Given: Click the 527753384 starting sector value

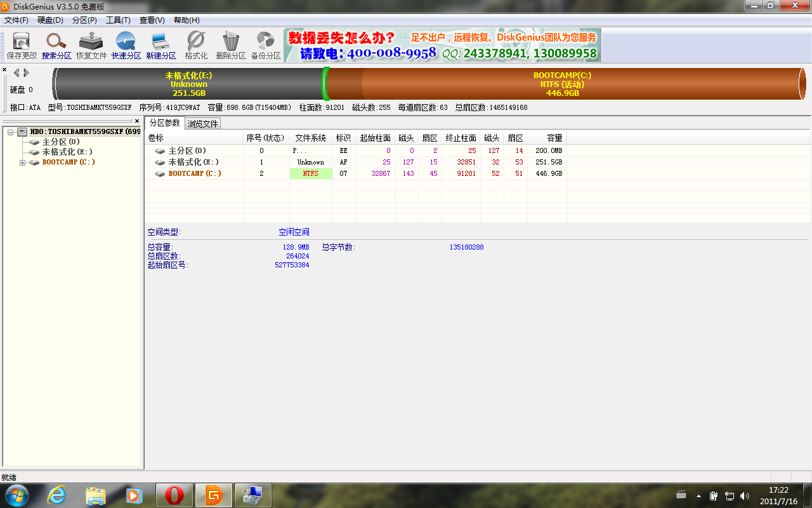Looking at the screenshot, I should click(292, 265).
